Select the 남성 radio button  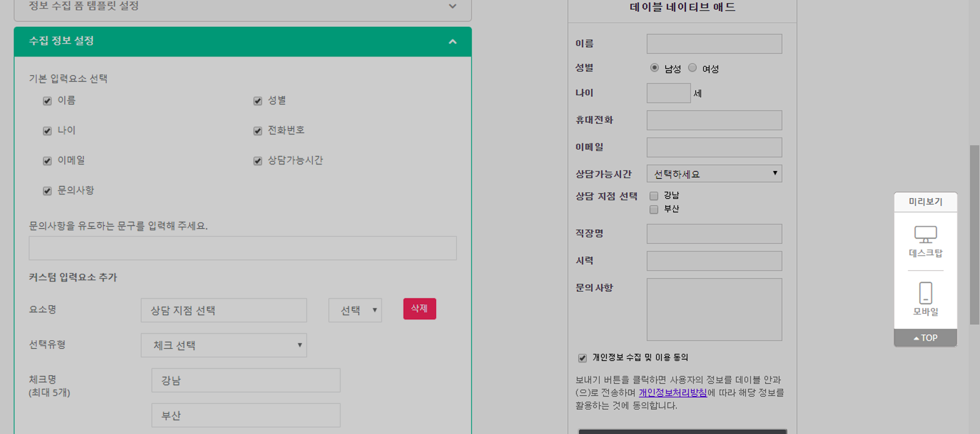[655, 67]
